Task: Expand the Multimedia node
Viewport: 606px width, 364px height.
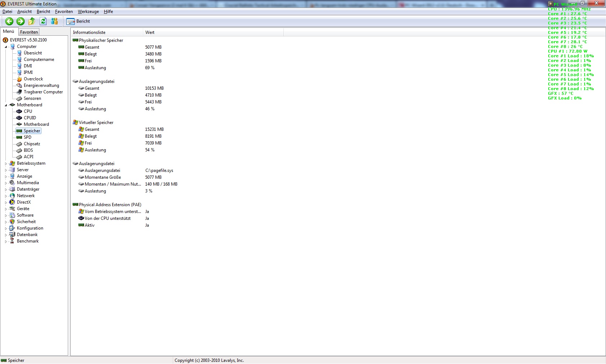Action: pyautogui.click(x=6, y=183)
